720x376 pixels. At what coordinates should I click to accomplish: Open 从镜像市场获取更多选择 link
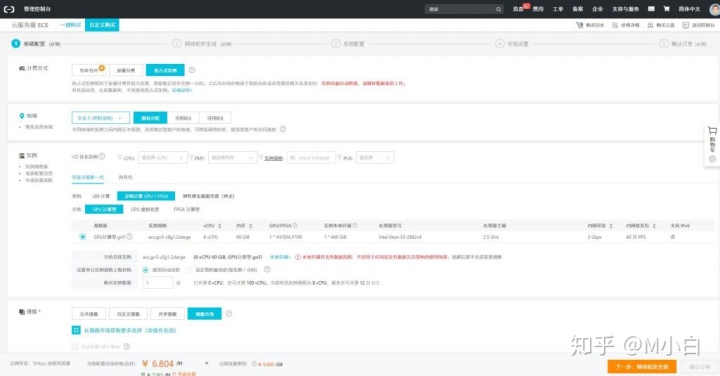coord(129,330)
